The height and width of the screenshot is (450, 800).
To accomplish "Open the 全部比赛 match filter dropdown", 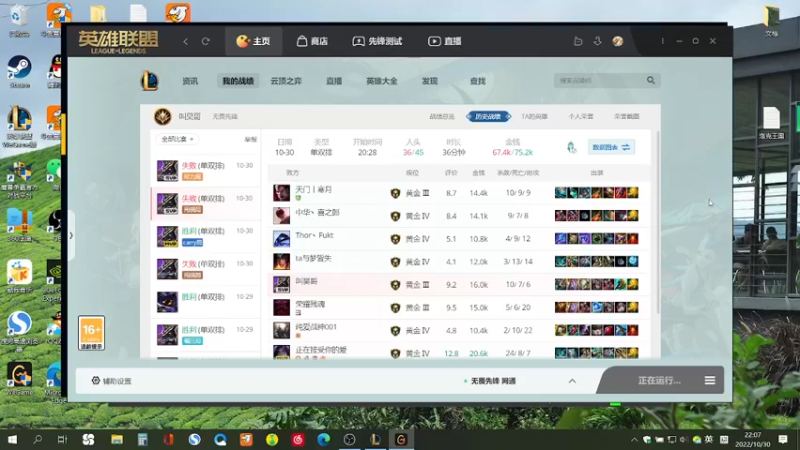I will [x=177, y=139].
